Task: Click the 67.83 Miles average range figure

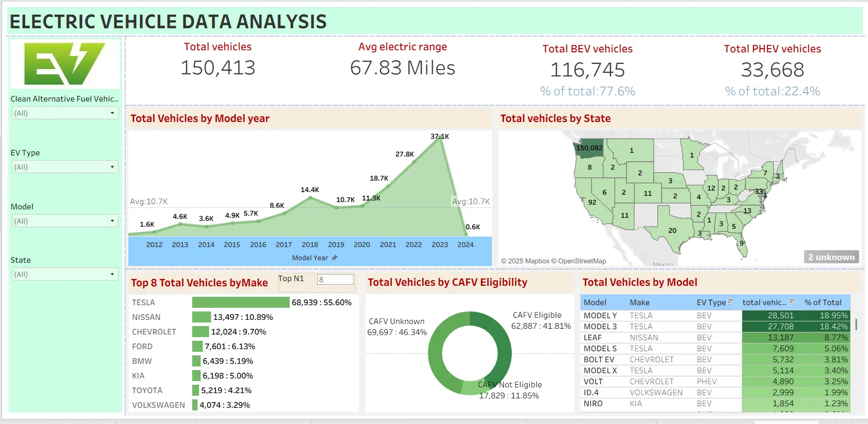Action: tap(403, 68)
